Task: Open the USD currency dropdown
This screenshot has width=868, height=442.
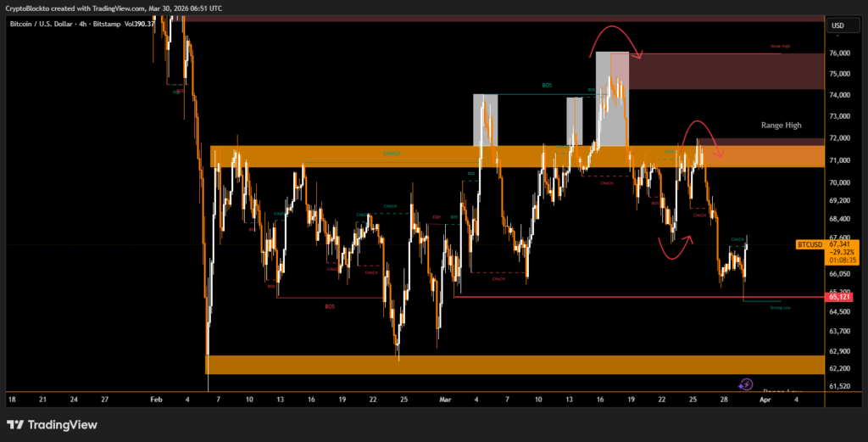Action: [x=837, y=25]
